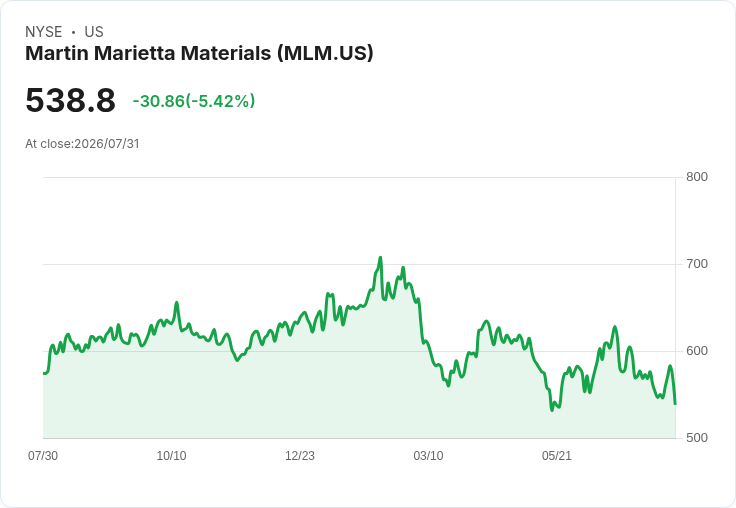Viewport: 736px width, 508px height.
Task: Click the -30.86(-5.42%) price change text
Action: click(194, 101)
